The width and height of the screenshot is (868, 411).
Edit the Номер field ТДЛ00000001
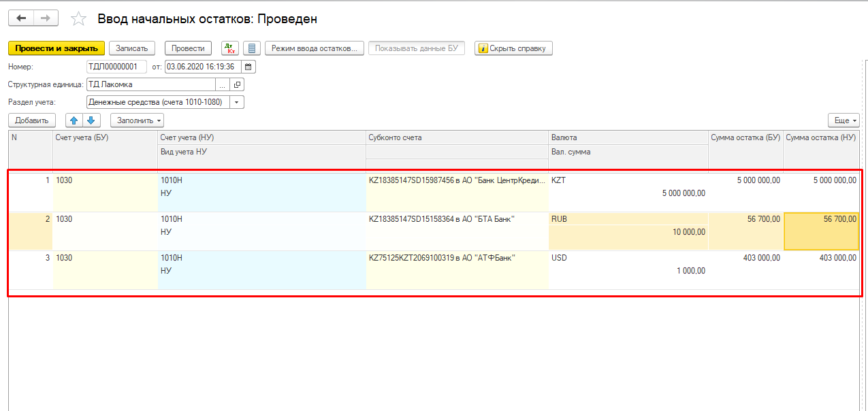[116, 67]
